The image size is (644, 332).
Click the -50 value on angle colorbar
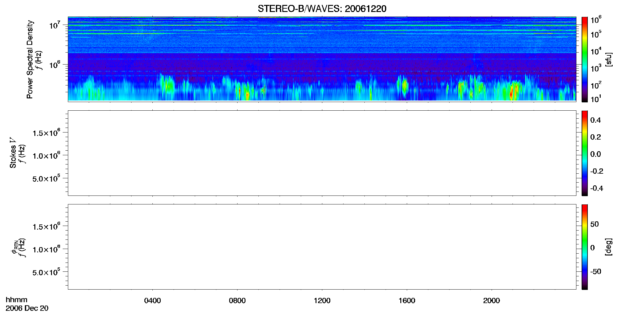tap(596, 272)
